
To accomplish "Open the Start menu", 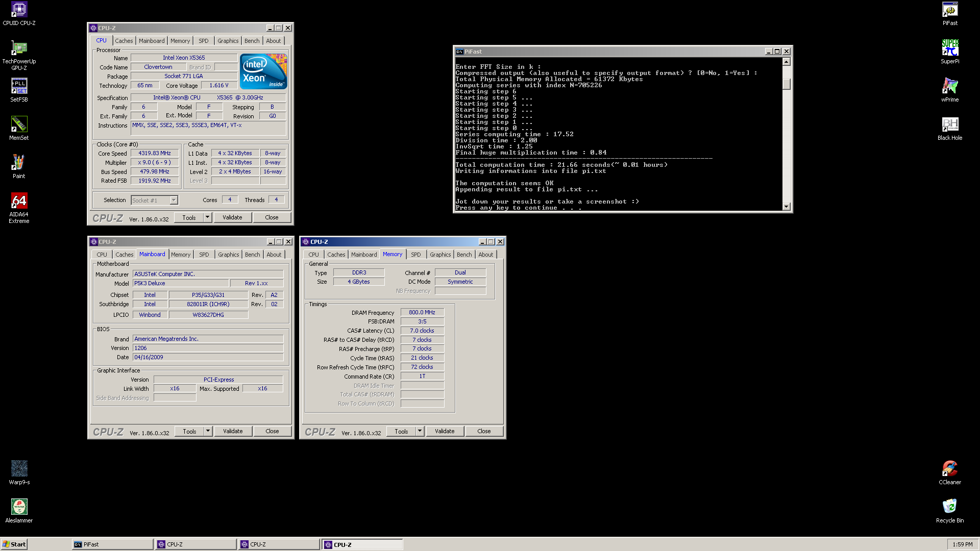I will click(14, 544).
